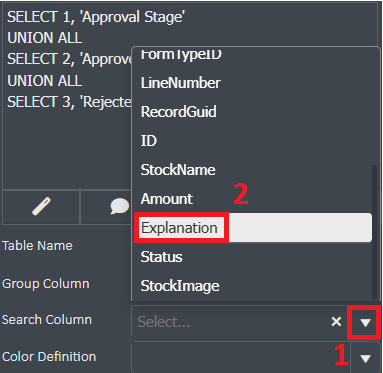Open the Search Column dropdown arrow
Viewport: 383px width, 373px height.
[x=365, y=322]
